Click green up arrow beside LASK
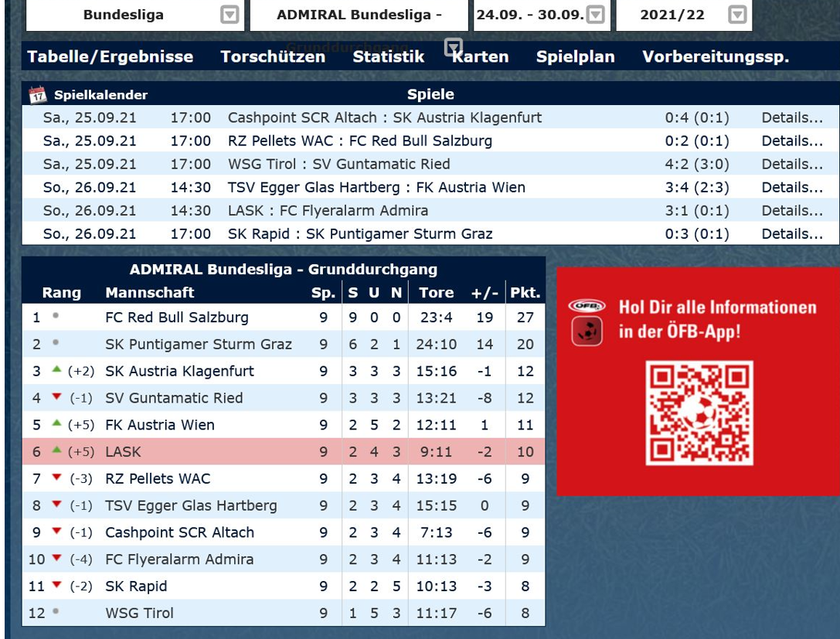Screen dimensions: 840x639 coord(56,450)
